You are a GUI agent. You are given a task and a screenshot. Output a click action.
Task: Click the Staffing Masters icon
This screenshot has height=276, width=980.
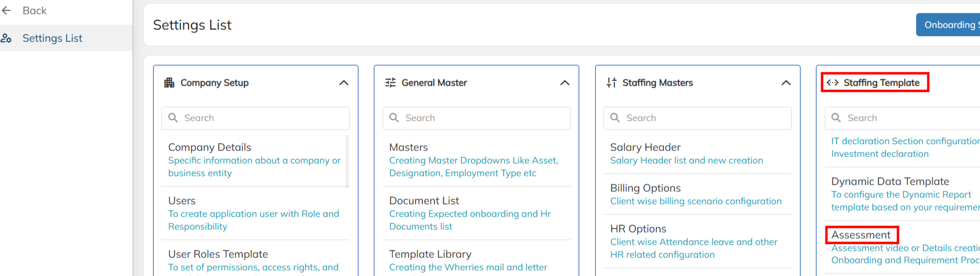(611, 83)
